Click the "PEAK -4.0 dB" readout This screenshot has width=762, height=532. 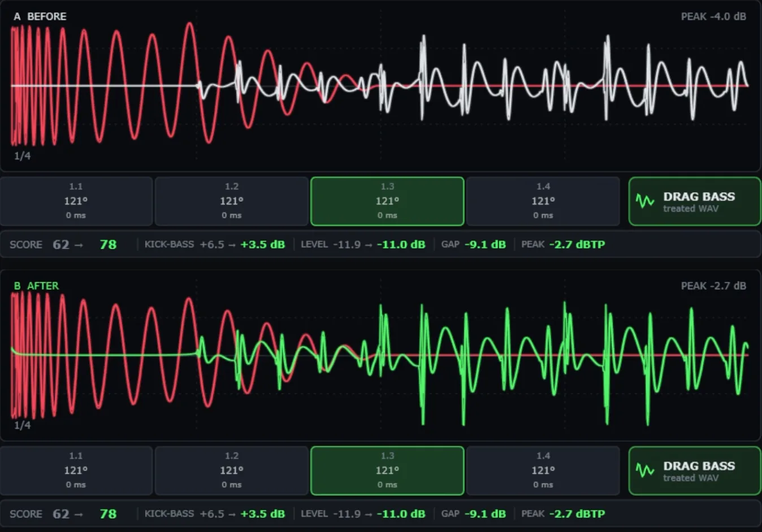click(713, 16)
